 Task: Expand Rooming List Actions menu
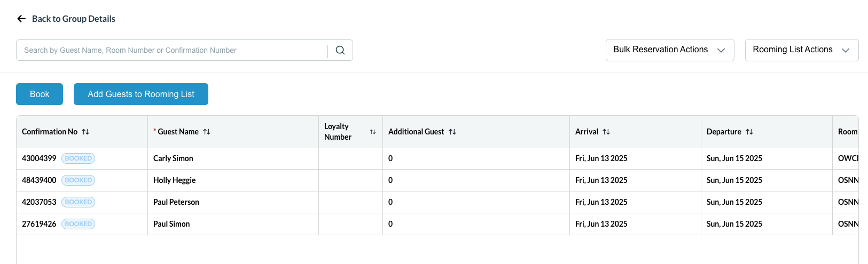pyautogui.click(x=801, y=50)
